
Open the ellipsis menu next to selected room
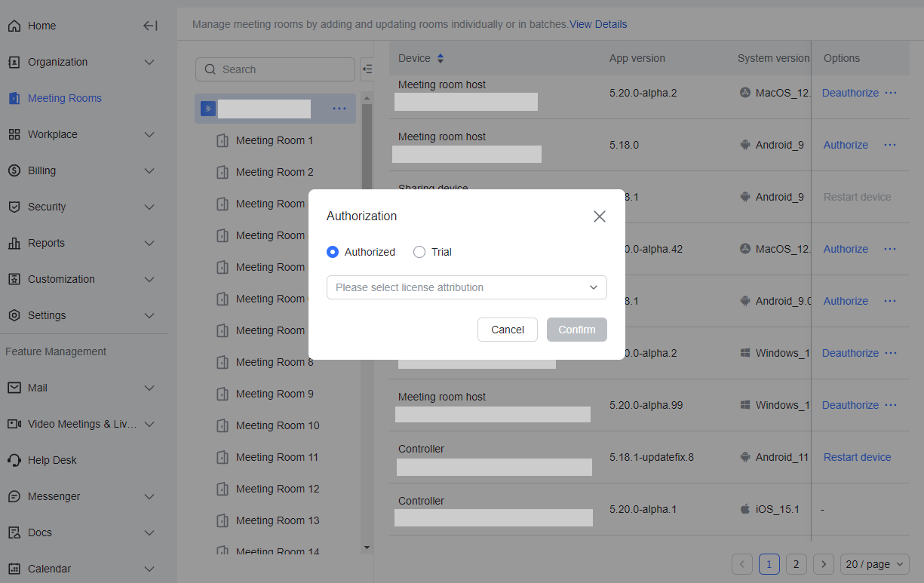click(x=339, y=109)
